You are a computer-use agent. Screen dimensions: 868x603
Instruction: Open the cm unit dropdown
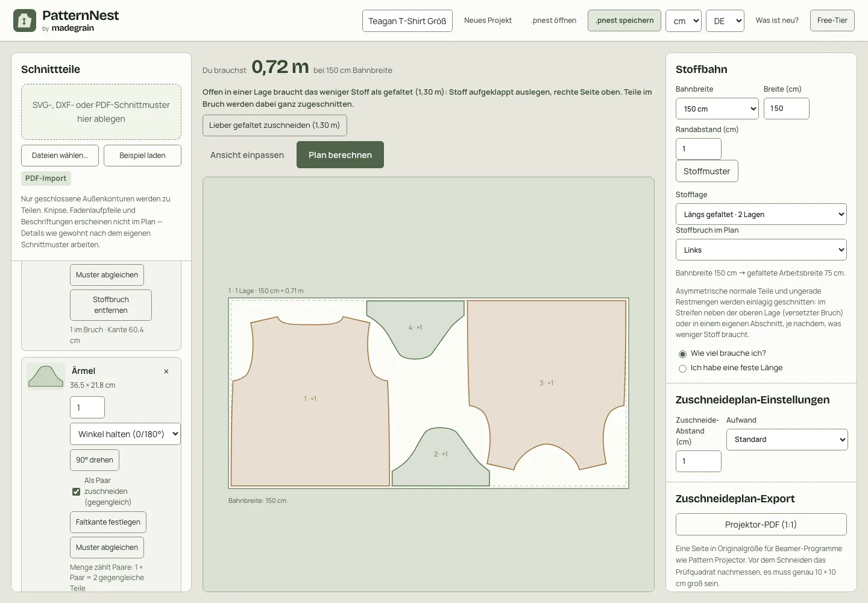point(684,21)
